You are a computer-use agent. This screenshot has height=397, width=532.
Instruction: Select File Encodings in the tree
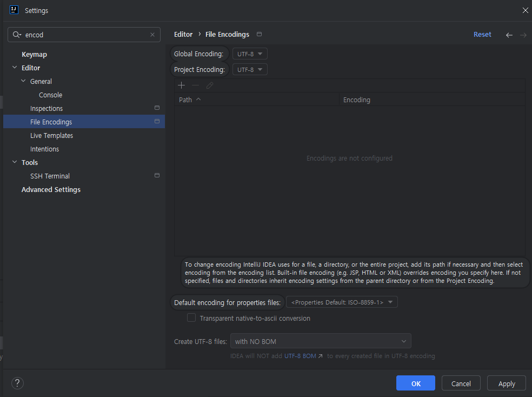point(84,122)
